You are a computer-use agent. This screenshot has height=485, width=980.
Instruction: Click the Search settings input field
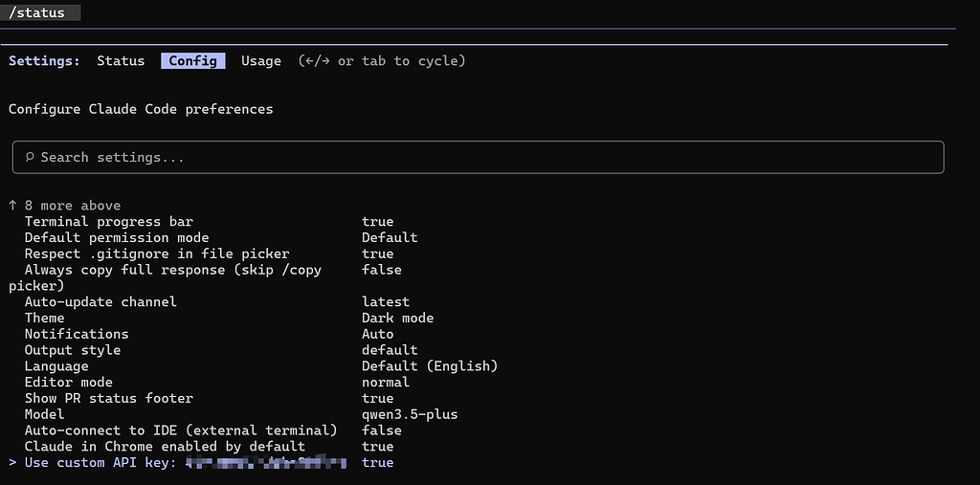tap(479, 158)
